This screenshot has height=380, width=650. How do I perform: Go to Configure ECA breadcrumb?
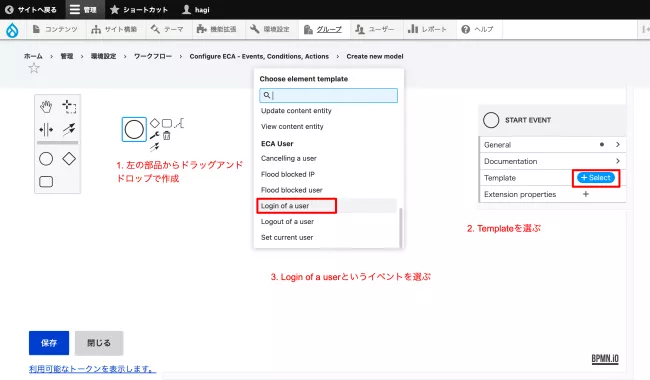tap(259, 56)
